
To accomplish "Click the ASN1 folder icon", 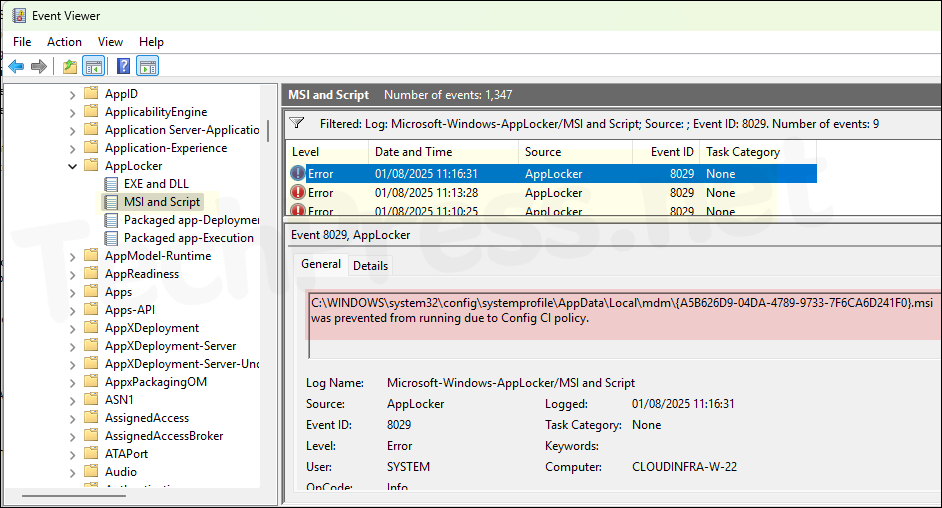I will click(91, 399).
